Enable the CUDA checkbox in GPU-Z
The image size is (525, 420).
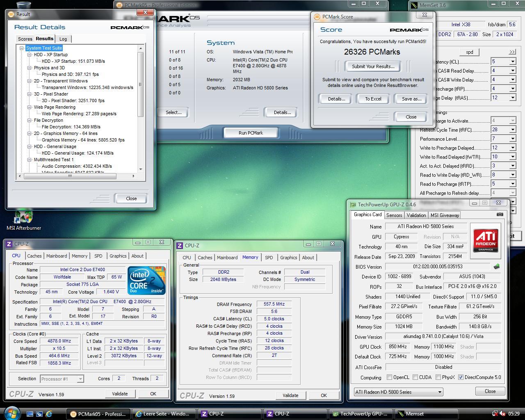(x=415, y=377)
